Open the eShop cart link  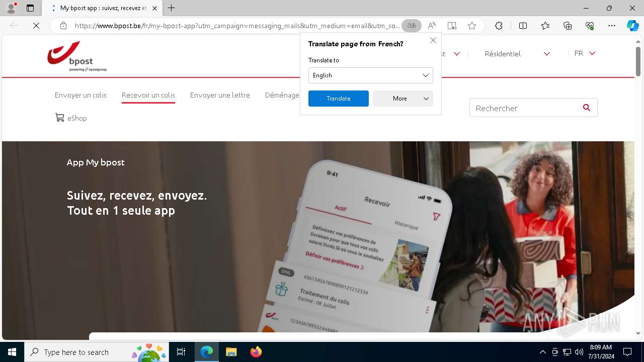coord(71,118)
